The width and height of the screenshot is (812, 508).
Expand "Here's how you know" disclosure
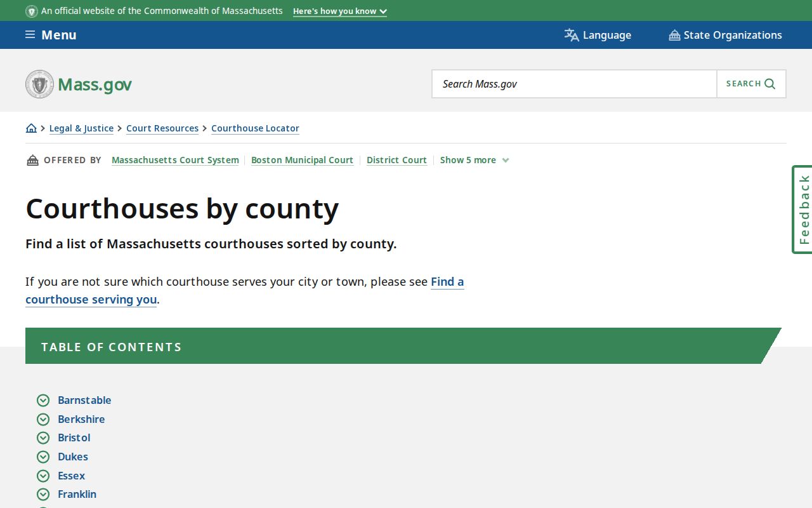339,11
